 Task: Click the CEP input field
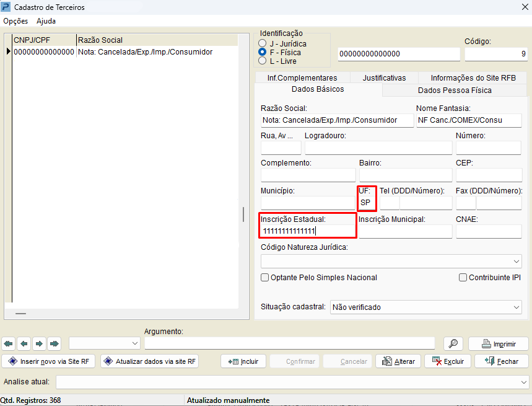489,175
